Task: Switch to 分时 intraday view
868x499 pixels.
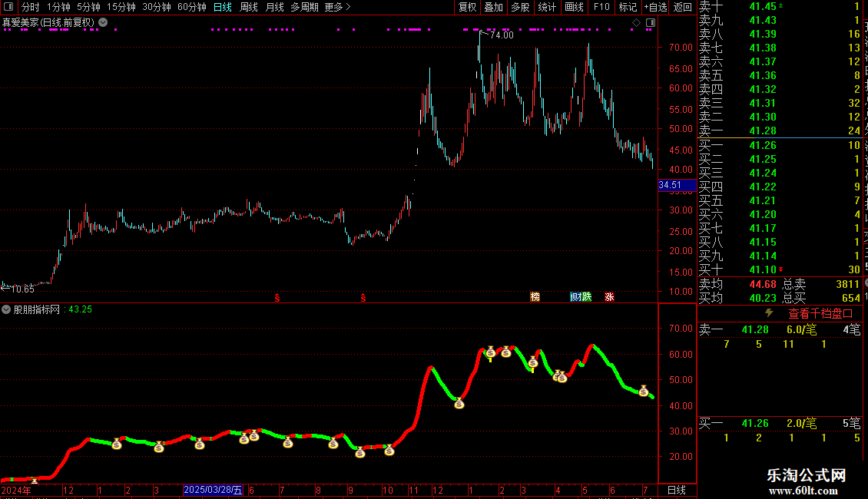Action: pyautogui.click(x=31, y=7)
